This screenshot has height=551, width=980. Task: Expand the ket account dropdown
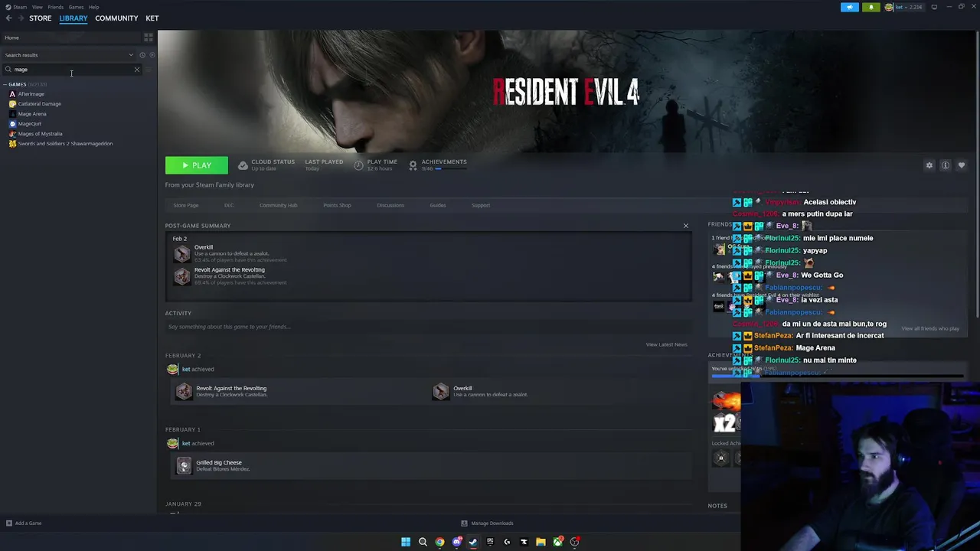click(904, 8)
